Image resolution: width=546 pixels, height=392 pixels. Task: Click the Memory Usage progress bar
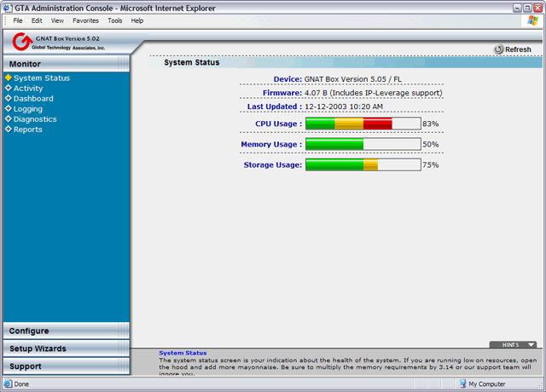click(363, 144)
